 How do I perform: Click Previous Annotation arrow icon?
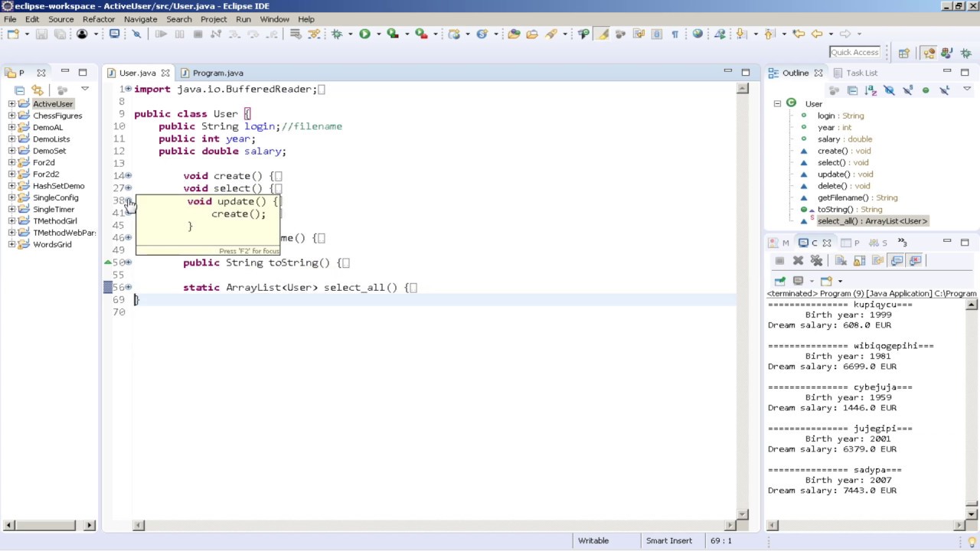pos(770,34)
